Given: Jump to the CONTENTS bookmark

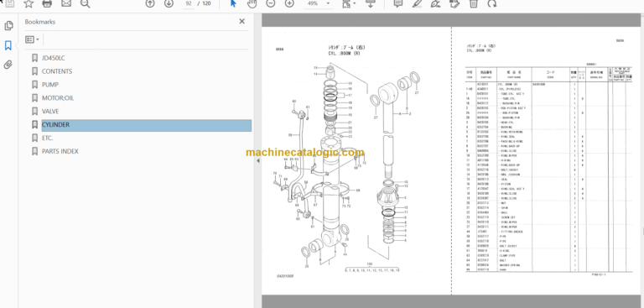Looking at the screenshot, I should (x=57, y=71).
